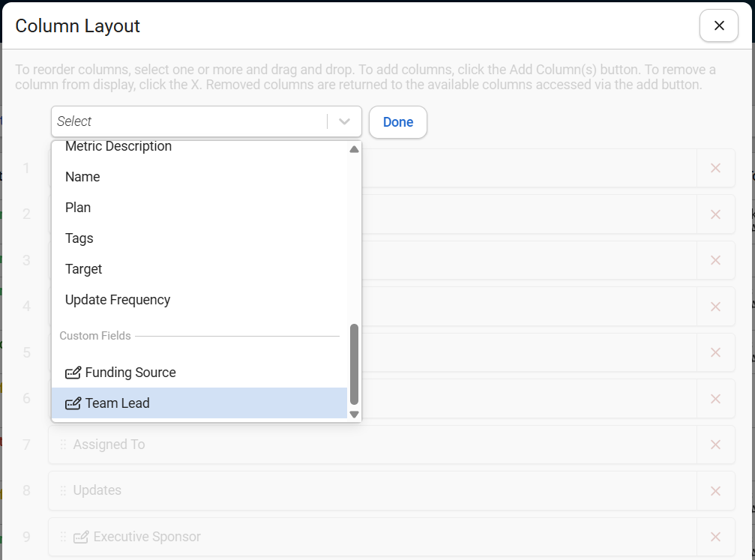Remove column 5 with its X
Image resolution: width=755 pixels, height=560 pixels.
715,352
